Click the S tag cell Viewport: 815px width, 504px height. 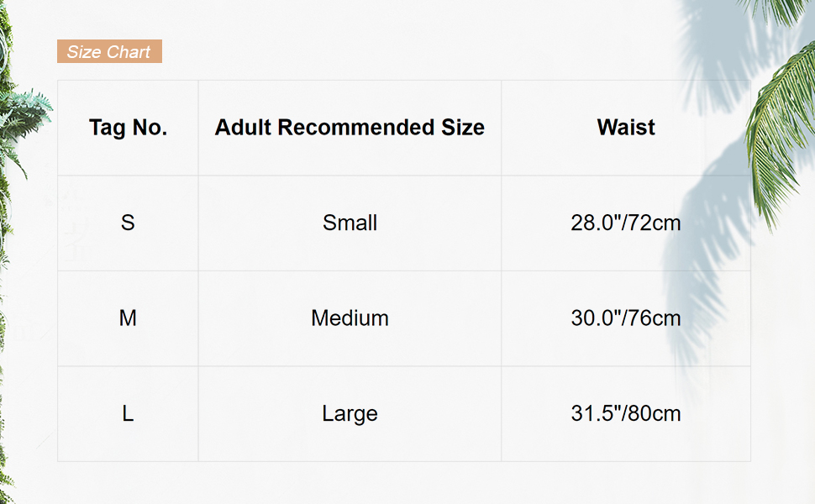128,223
